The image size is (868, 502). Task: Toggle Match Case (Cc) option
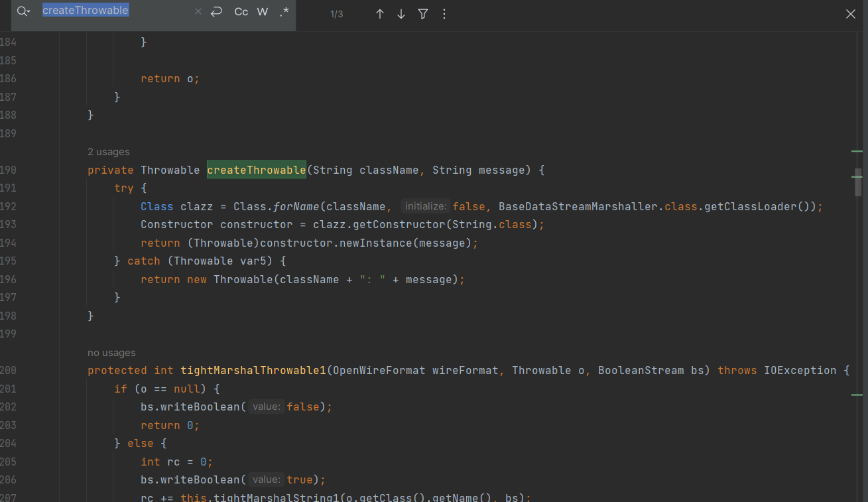point(241,12)
